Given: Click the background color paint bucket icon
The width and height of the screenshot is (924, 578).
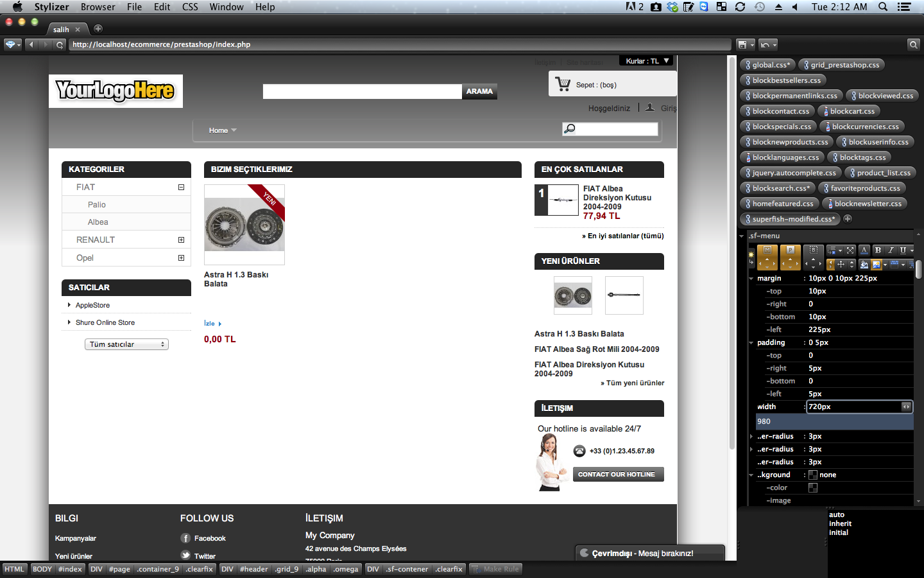Looking at the screenshot, I should coord(864,265).
